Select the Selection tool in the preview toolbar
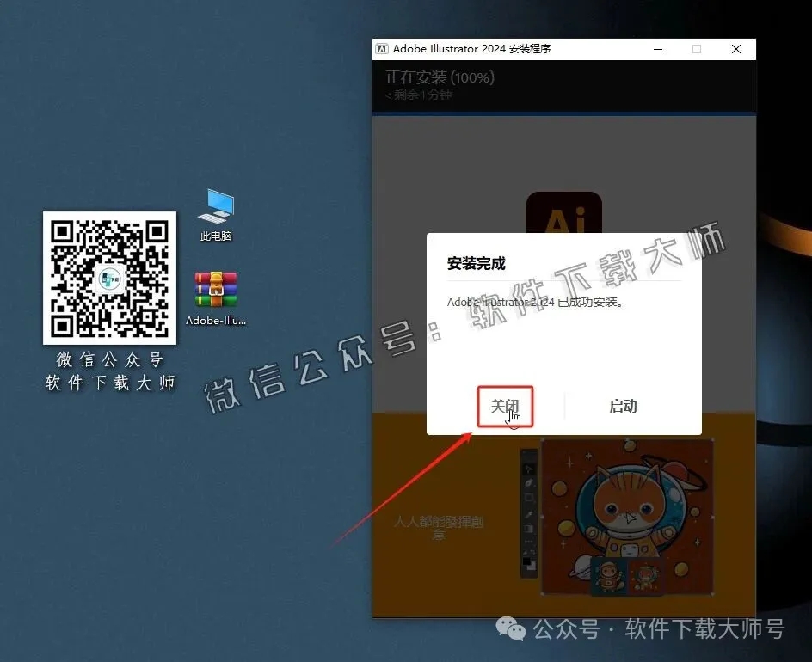 [x=528, y=469]
